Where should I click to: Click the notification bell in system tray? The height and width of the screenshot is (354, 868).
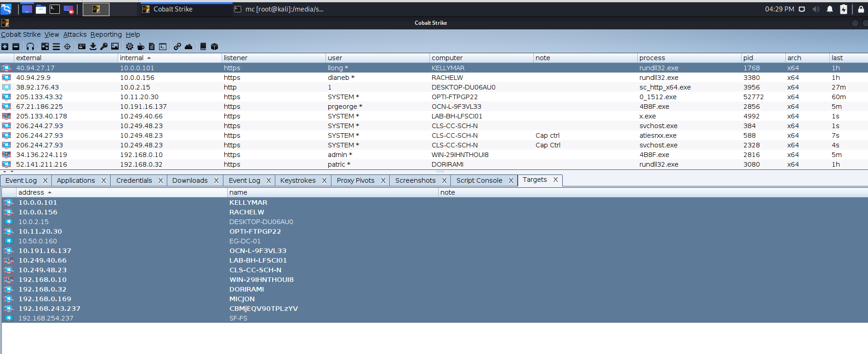(830, 9)
